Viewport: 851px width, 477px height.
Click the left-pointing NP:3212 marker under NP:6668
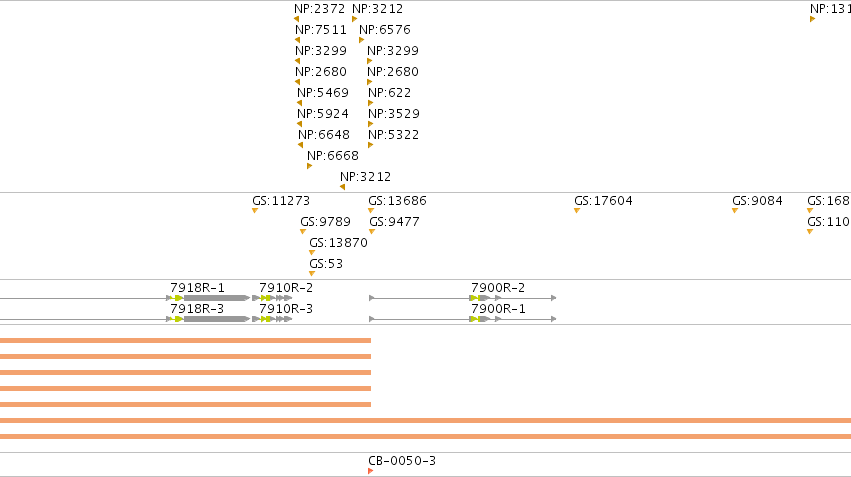pos(342,187)
